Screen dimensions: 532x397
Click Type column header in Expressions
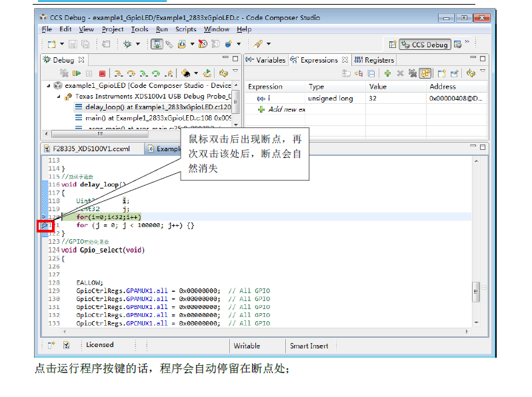coord(335,87)
